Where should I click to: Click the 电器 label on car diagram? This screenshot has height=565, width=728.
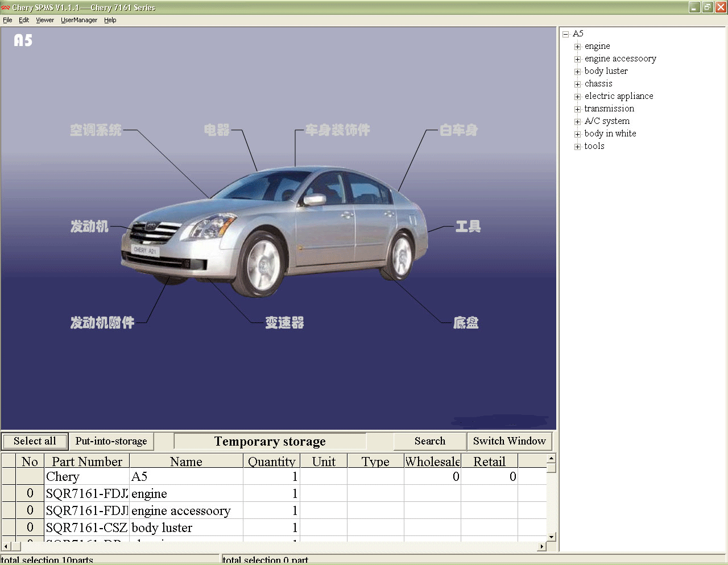pyautogui.click(x=217, y=130)
